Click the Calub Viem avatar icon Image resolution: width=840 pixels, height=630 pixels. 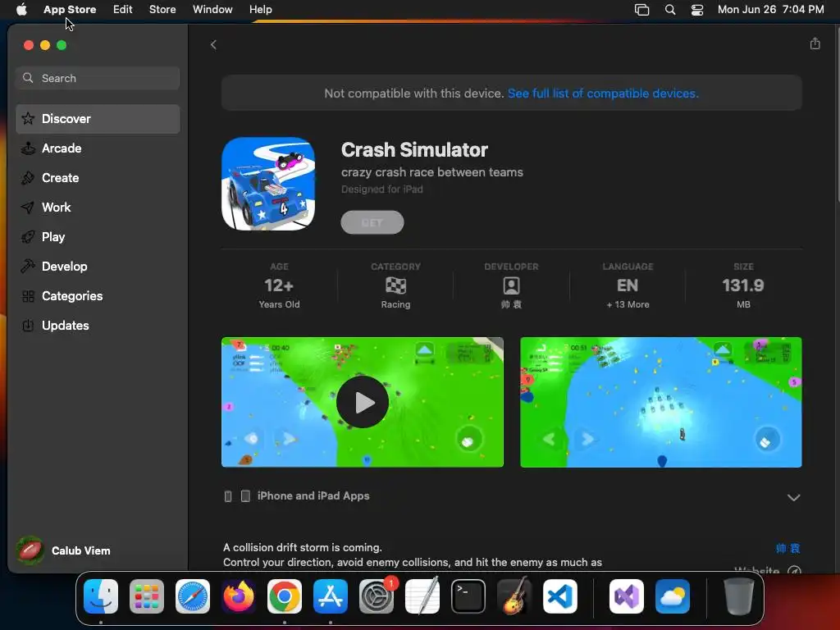30,550
